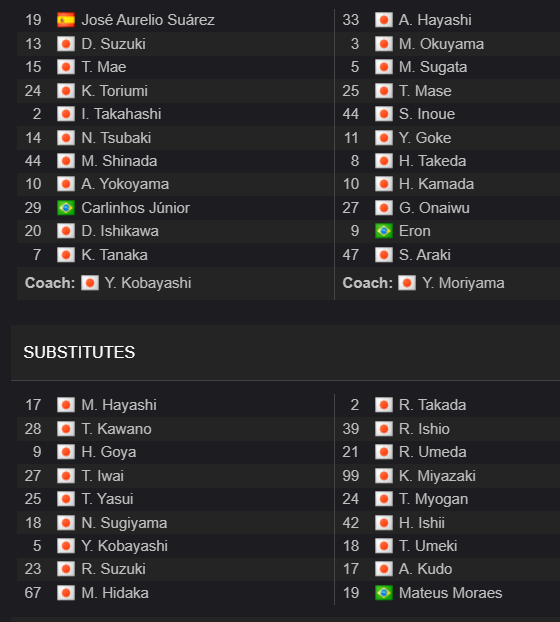
Task: Click Japan flag beside M. Hidaka
Action: pyautogui.click(x=66, y=593)
